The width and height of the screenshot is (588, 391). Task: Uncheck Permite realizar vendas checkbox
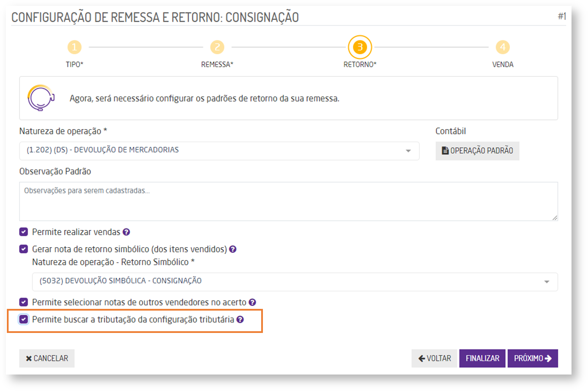tap(24, 232)
